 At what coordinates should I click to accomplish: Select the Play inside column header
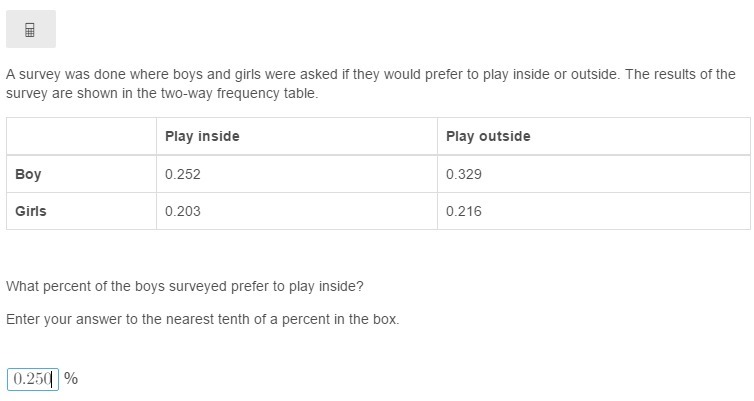click(x=202, y=136)
